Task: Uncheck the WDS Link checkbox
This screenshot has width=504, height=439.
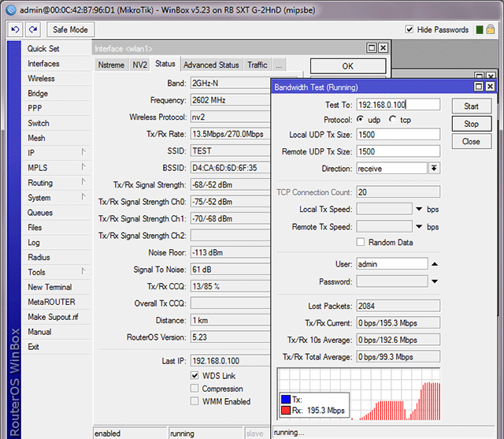Action: coord(195,375)
